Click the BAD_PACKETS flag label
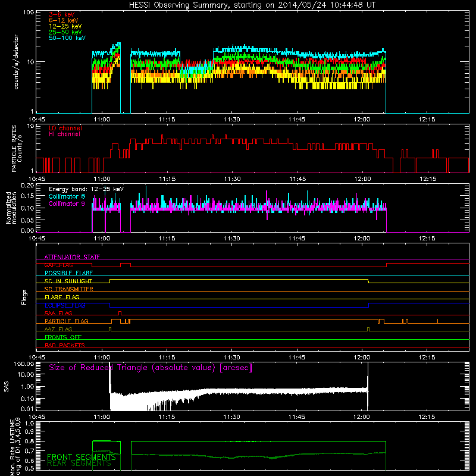This screenshot has width=476, height=476. tap(65, 345)
